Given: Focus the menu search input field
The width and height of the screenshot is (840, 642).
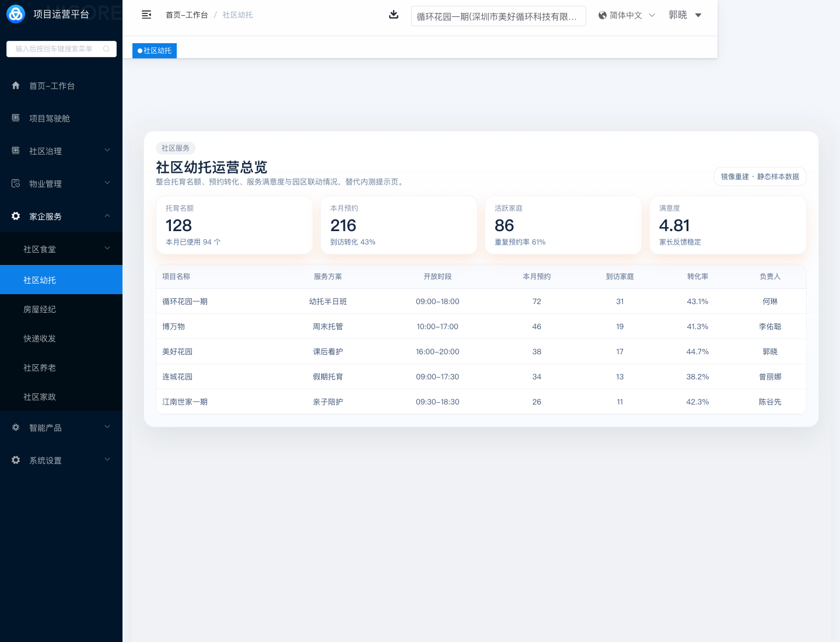Looking at the screenshot, I should point(55,49).
